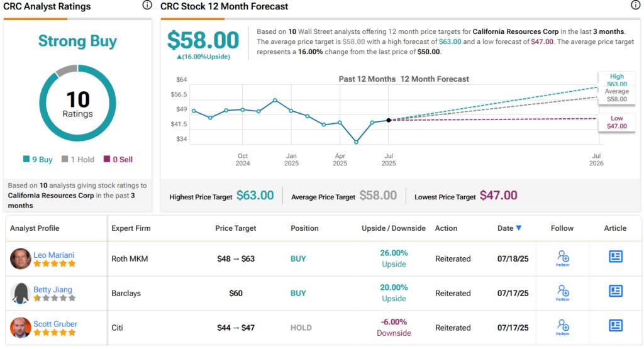The width and height of the screenshot is (644, 349).
Task: Click the Low forecast label on chart
Action: (616, 122)
